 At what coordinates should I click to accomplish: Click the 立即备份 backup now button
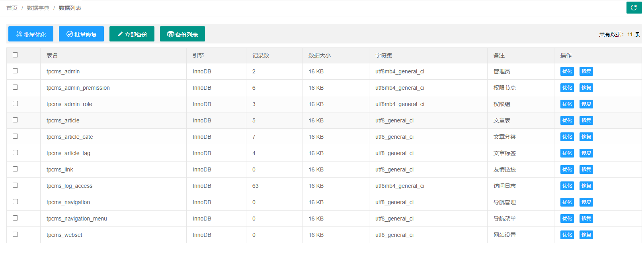click(x=132, y=34)
